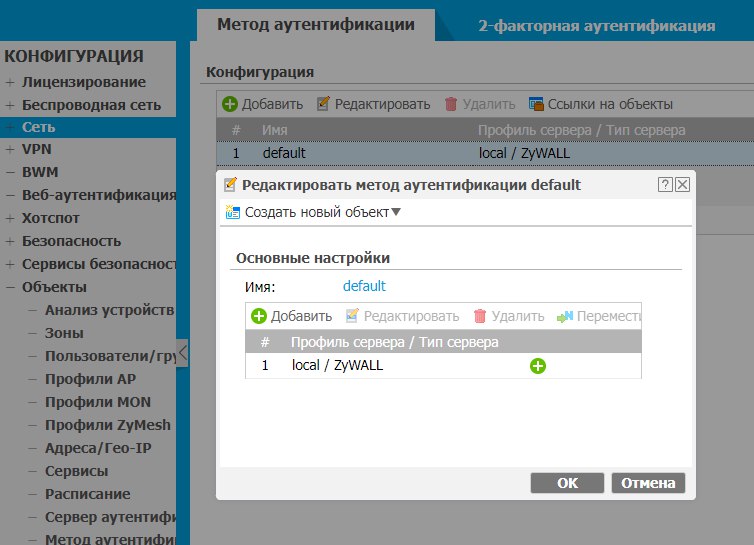Screen dimensions: 754x545
Task: Open the Сервисы item under Объекты
Action: 76,471
